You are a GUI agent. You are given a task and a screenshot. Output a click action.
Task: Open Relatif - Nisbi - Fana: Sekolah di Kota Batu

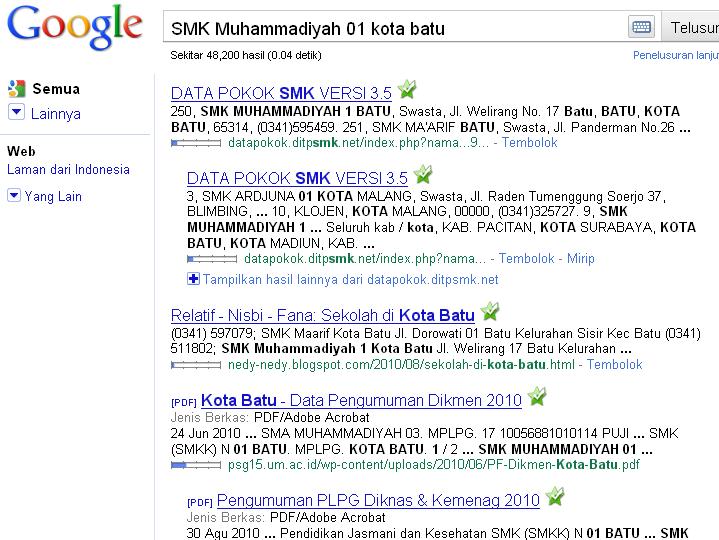[x=322, y=315]
